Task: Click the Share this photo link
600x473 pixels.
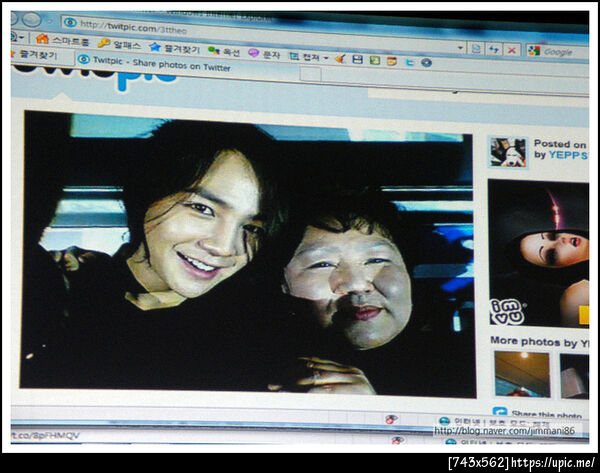Action: (x=546, y=414)
